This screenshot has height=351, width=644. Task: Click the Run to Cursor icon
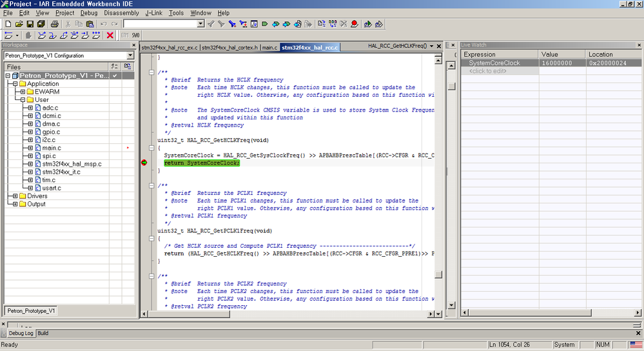point(85,35)
